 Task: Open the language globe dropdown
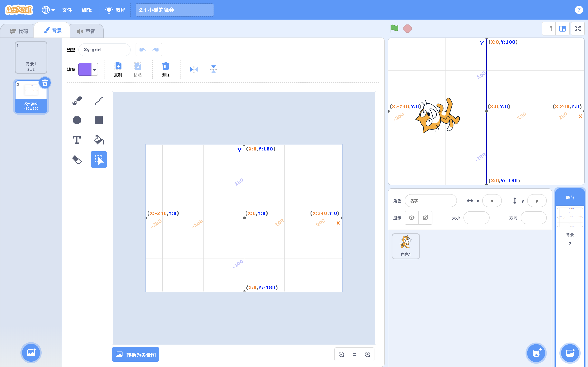pos(48,10)
